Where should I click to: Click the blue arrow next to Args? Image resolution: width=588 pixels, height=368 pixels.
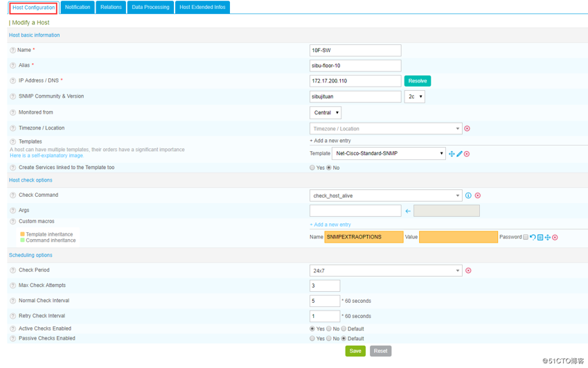(x=408, y=211)
